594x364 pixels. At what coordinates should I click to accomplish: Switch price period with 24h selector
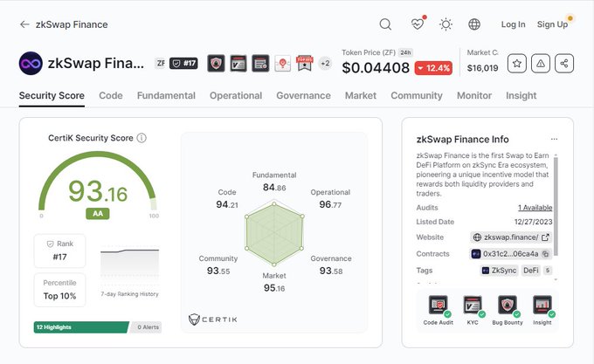pyautogui.click(x=405, y=52)
